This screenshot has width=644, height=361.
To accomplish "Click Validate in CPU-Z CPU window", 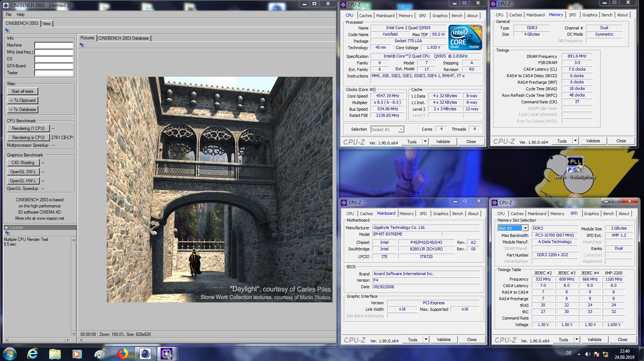I will pyautogui.click(x=443, y=142).
